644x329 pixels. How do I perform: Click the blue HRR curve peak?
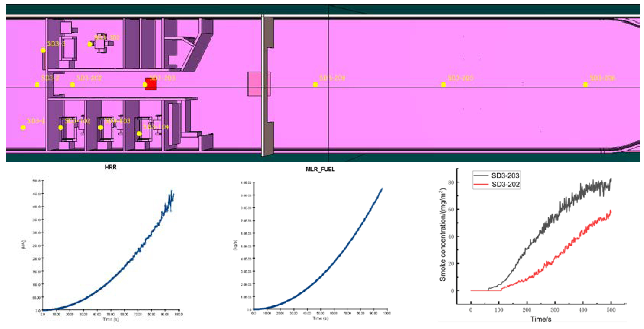click(172, 191)
